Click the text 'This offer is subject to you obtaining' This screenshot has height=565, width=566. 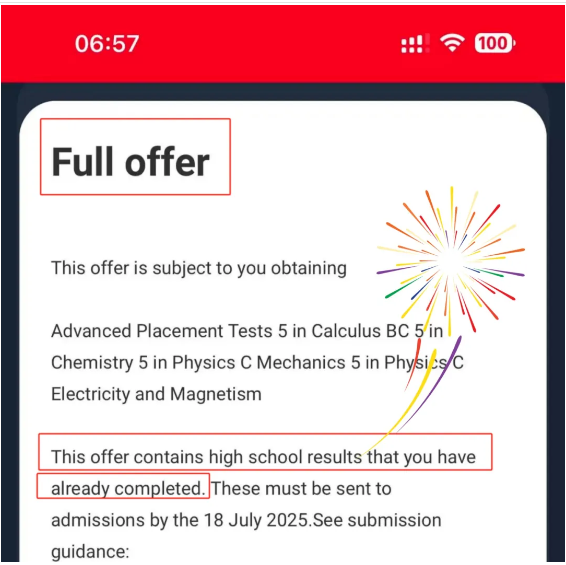199,268
